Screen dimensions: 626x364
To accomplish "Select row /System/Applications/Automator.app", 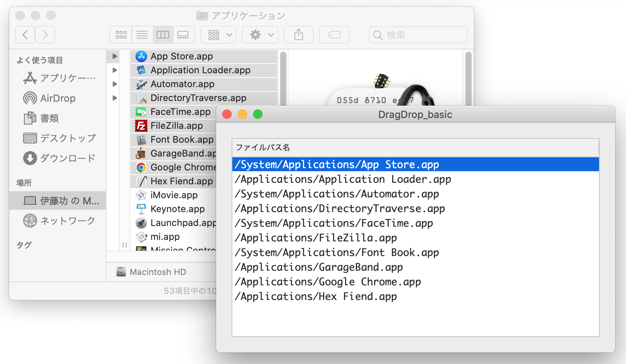I will [x=416, y=194].
